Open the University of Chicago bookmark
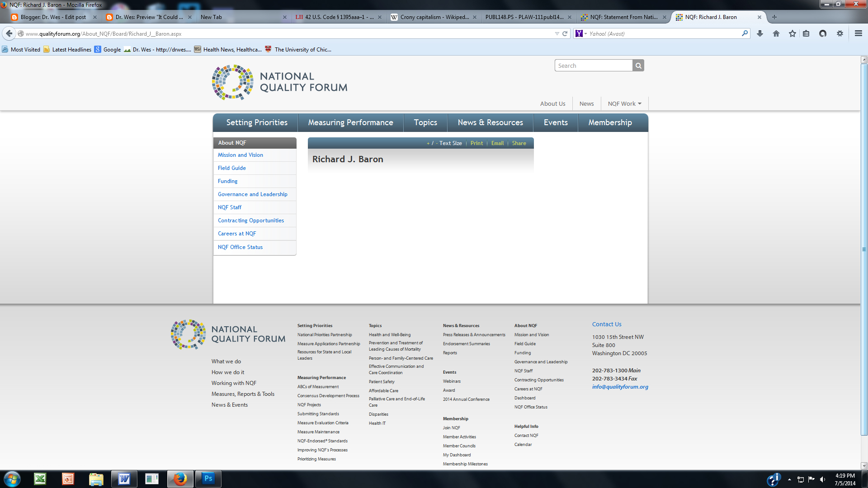 [298, 49]
